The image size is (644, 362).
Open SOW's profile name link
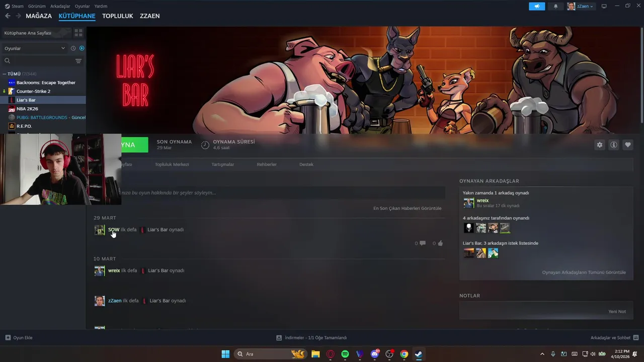tap(114, 230)
